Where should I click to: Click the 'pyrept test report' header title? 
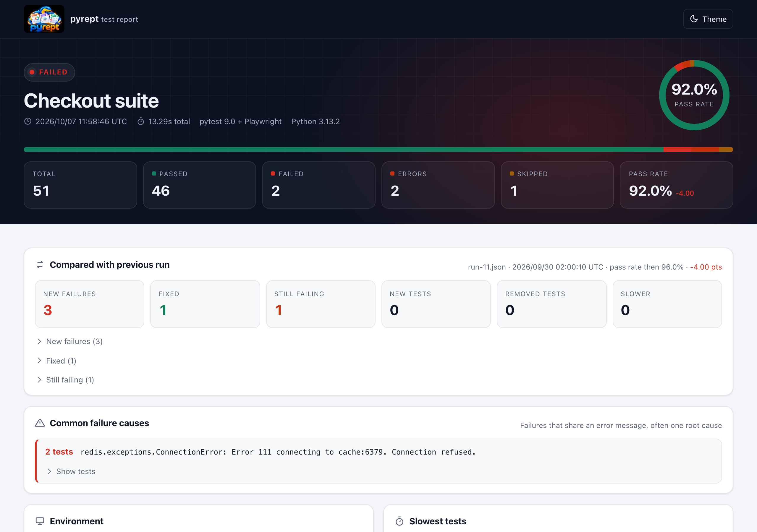click(x=104, y=19)
